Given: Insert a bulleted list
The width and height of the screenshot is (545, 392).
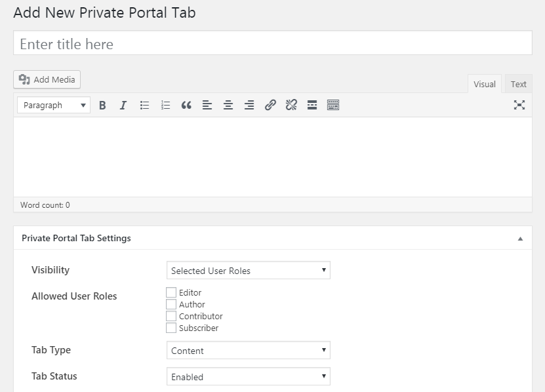Looking at the screenshot, I should pos(144,105).
